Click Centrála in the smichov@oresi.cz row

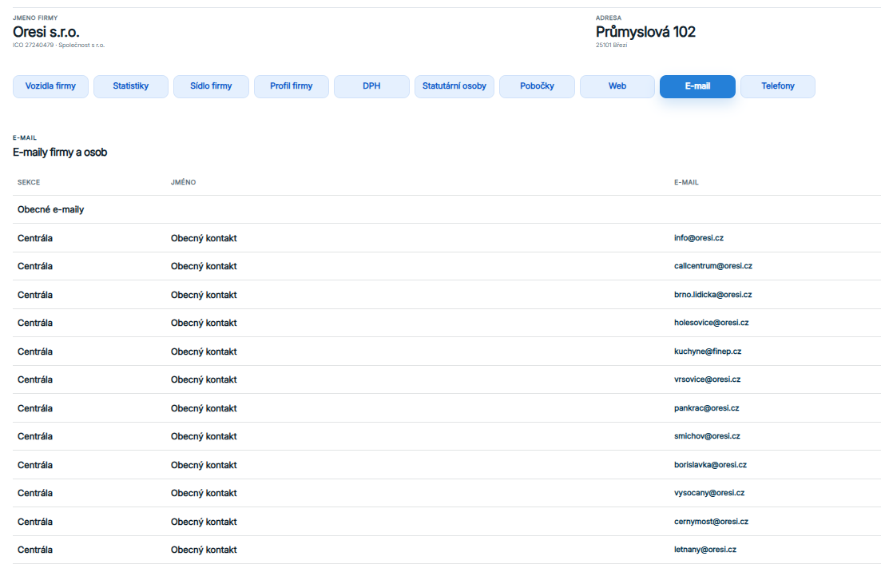35,436
